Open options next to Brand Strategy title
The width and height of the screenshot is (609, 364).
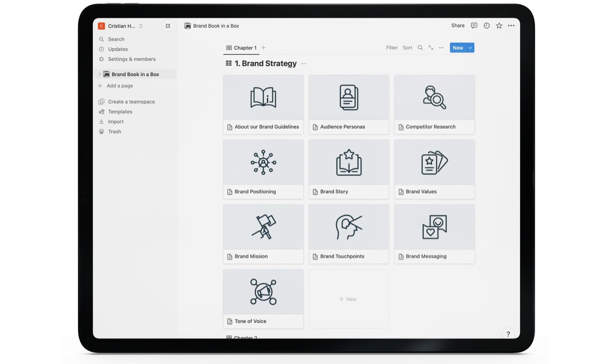(x=304, y=64)
